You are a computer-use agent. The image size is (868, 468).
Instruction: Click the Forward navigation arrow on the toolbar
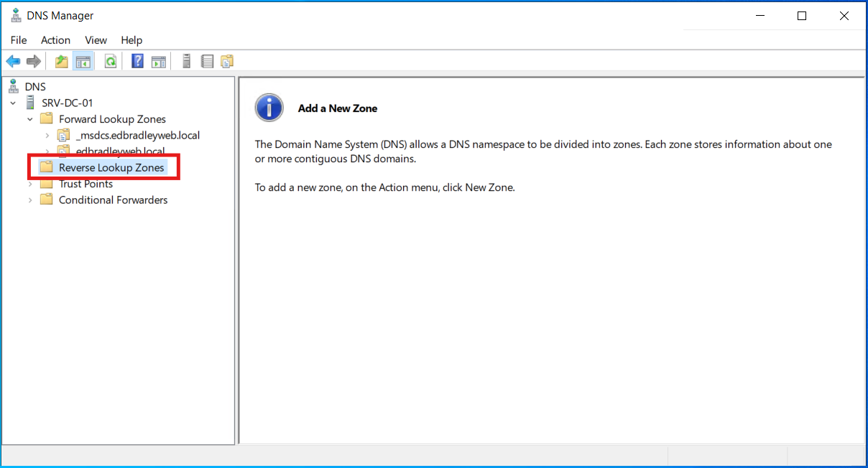coord(33,60)
